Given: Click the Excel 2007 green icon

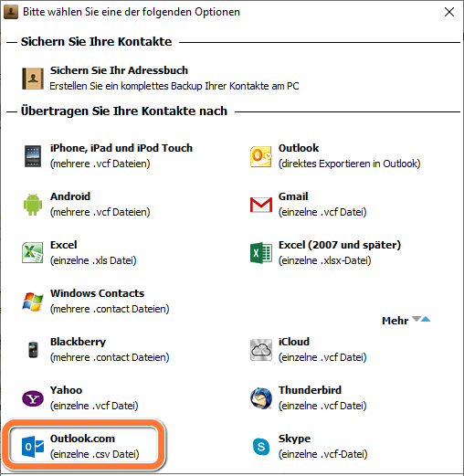Looking at the screenshot, I should pos(261,253).
